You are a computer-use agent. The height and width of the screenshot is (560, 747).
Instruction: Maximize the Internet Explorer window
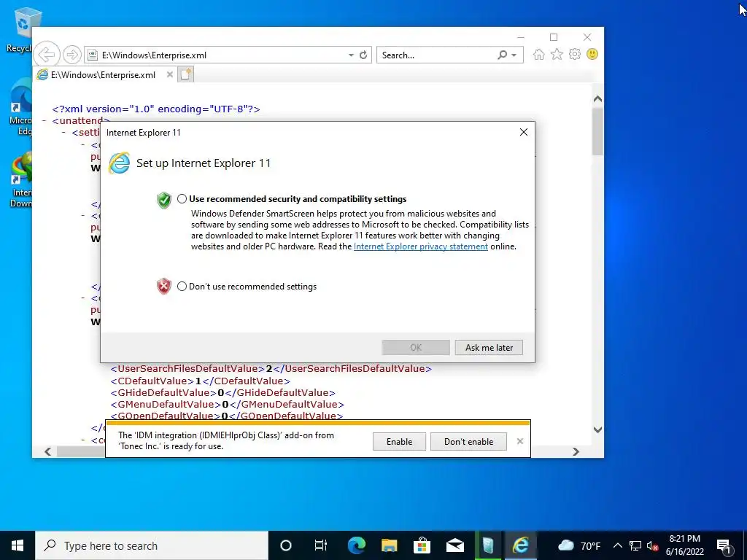tap(554, 37)
